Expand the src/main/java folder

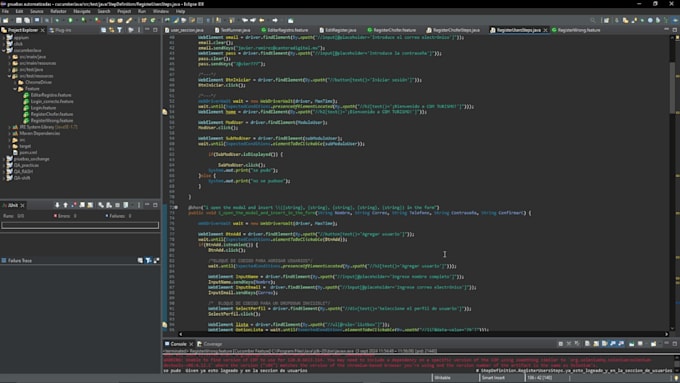tap(10, 57)
